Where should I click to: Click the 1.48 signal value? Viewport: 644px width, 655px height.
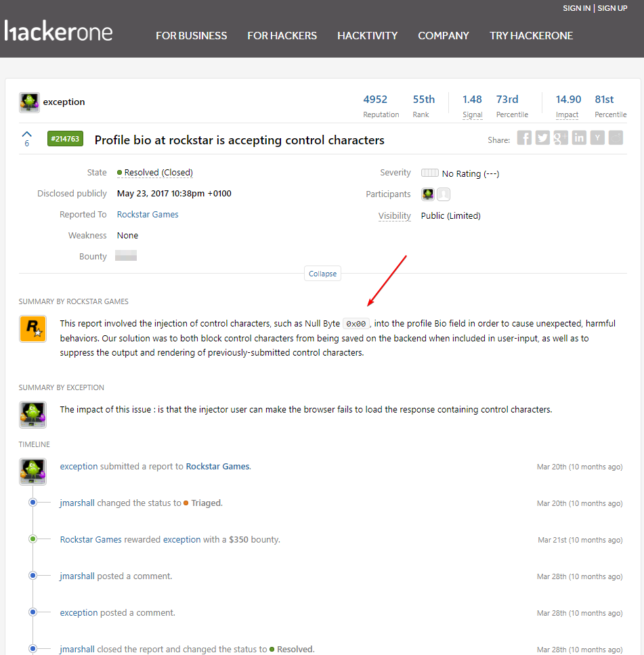(x=472, y=100)
